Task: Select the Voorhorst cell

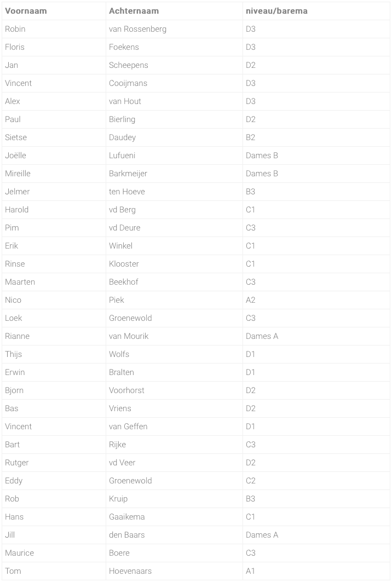Action: click(x=174, y=390)
